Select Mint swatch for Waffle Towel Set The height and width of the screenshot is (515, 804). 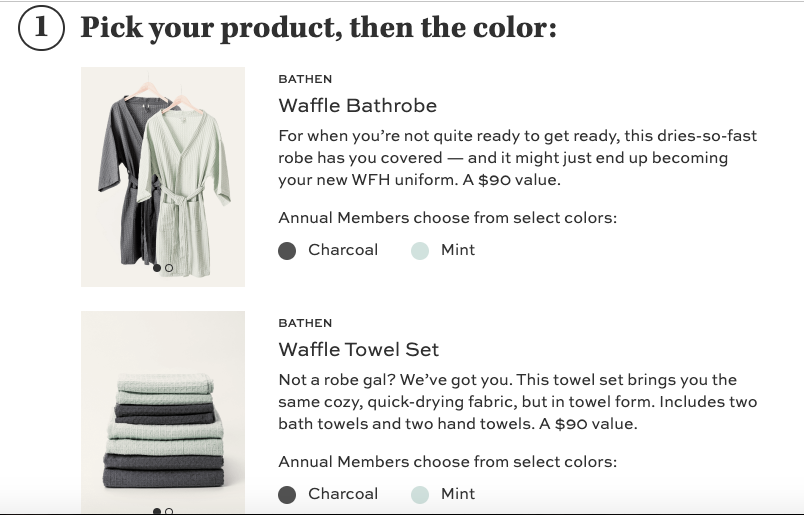420,495
